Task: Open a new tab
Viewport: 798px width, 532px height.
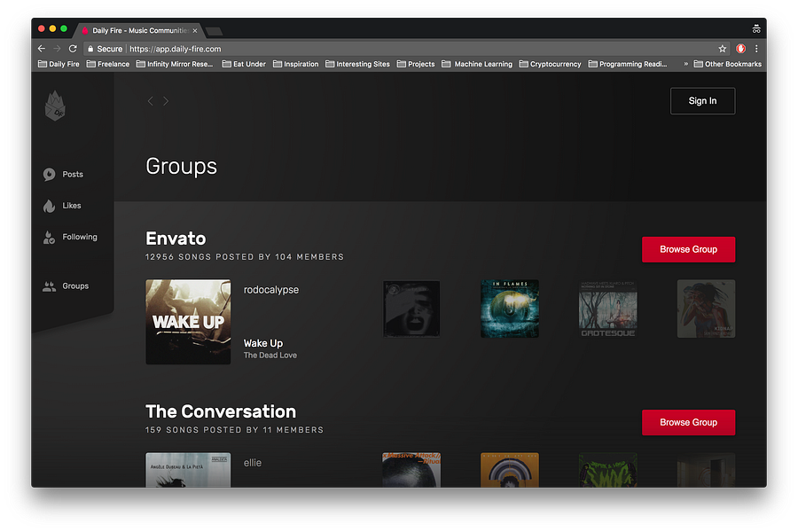Action: coord(215,32)
